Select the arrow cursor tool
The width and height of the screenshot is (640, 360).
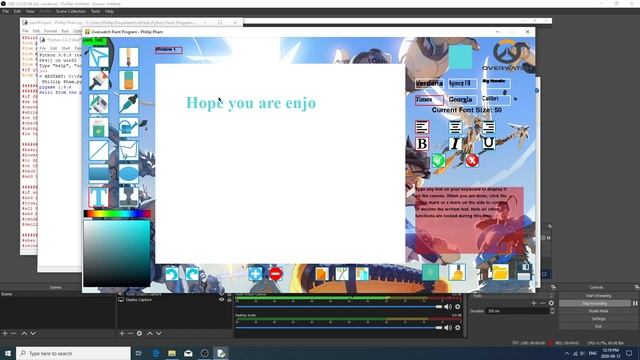tap(99, 58)
